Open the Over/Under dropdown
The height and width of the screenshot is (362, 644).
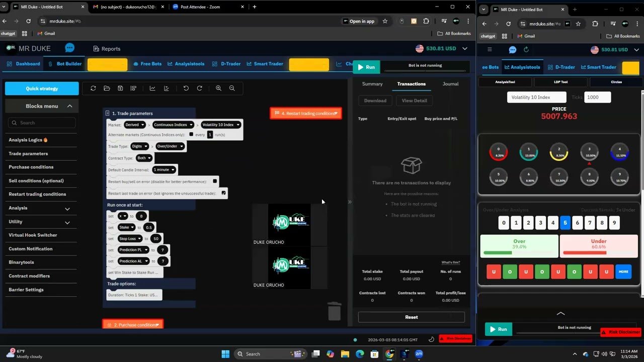[171, 146]
